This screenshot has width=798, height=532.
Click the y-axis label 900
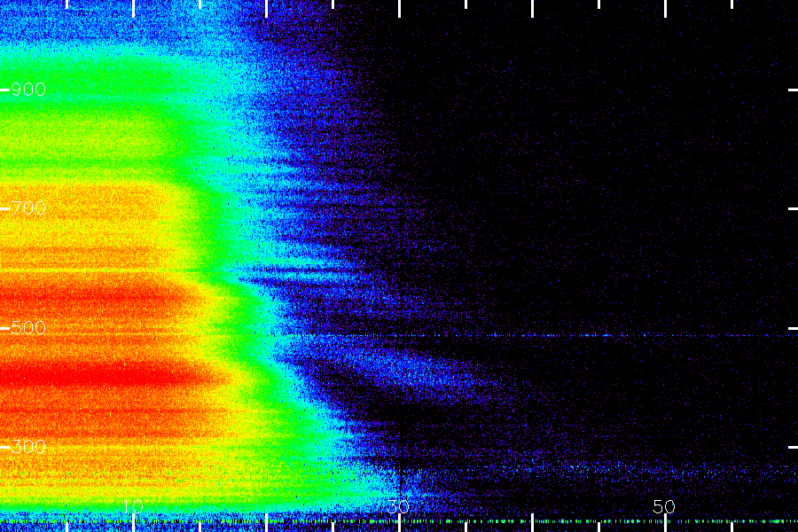click(28, 90)
